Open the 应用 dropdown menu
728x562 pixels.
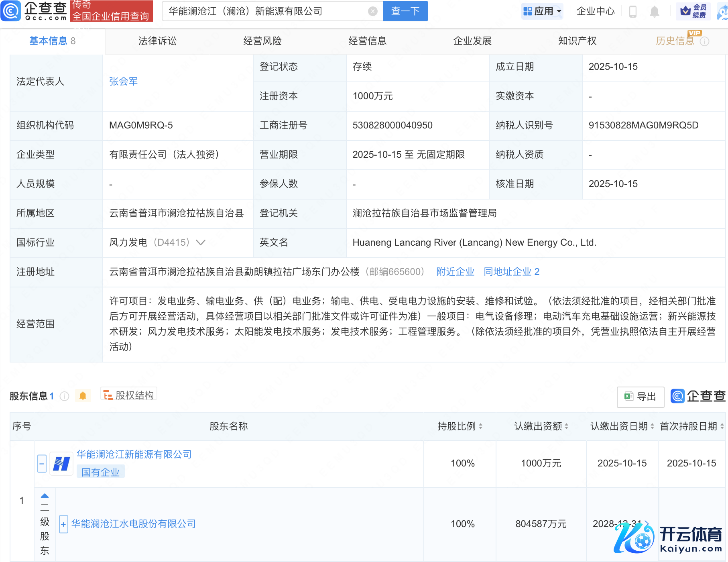[543, 11]
